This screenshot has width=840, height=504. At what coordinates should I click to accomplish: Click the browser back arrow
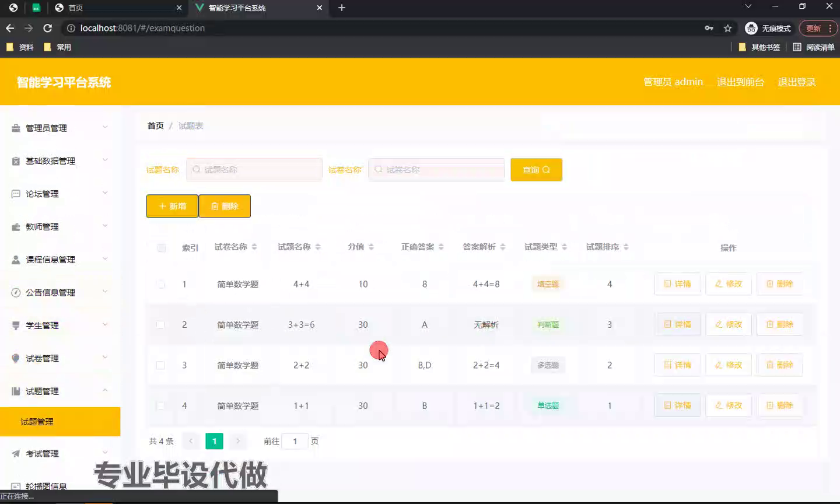[x=10, y=28]
